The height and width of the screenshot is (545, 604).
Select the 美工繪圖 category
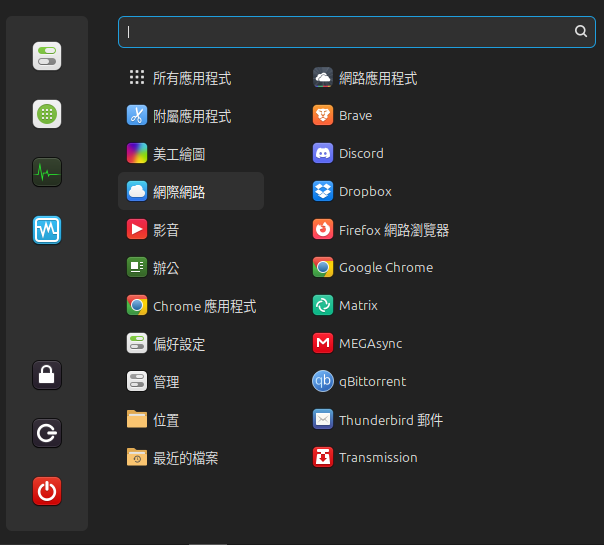(x=191, y=154)
